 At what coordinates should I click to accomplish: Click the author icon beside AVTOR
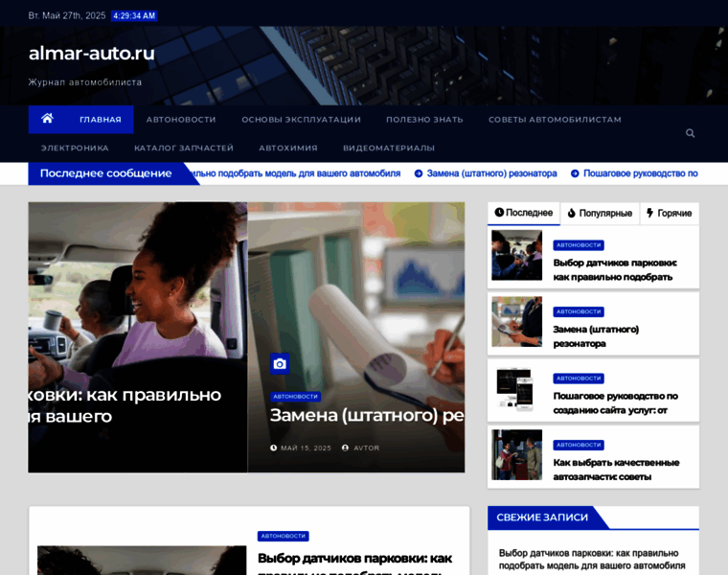(x=345, y=448)
